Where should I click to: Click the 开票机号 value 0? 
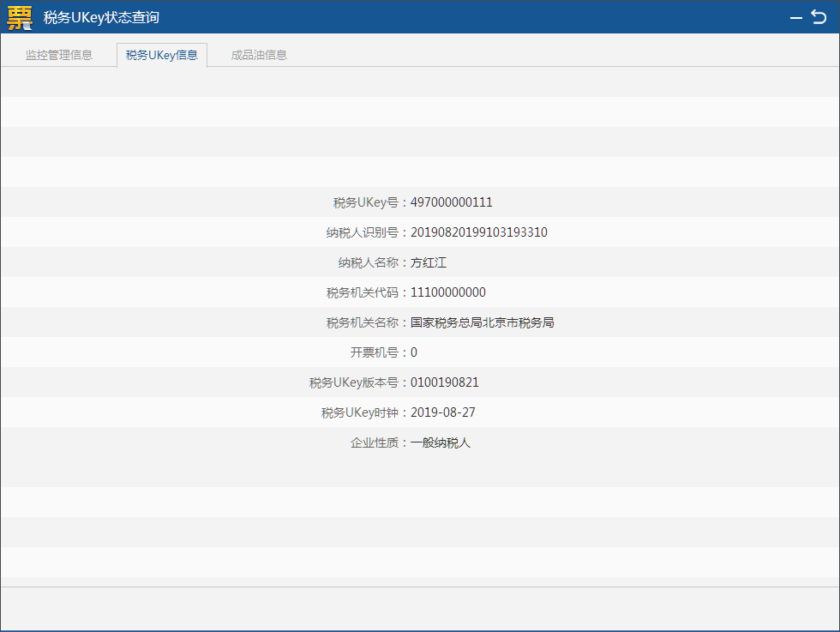point(414,352)
